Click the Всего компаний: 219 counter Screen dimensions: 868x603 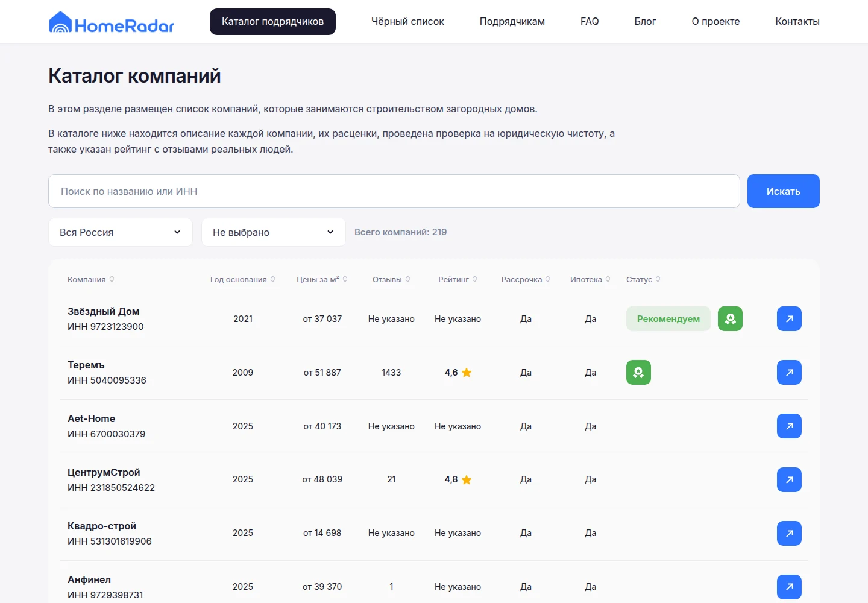[x=401, y=232]
